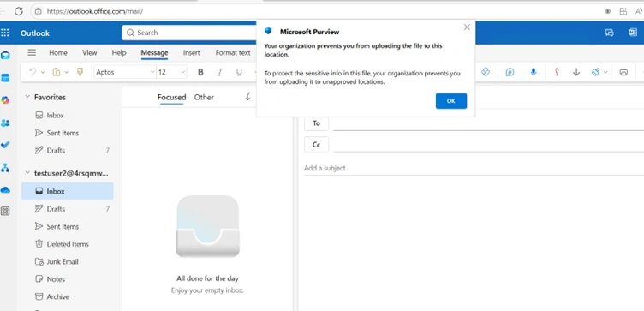This screenshot has width=644, height=311.
Task: Click OK in the Microsoft Purview dialog
Action: click(451, 101)
